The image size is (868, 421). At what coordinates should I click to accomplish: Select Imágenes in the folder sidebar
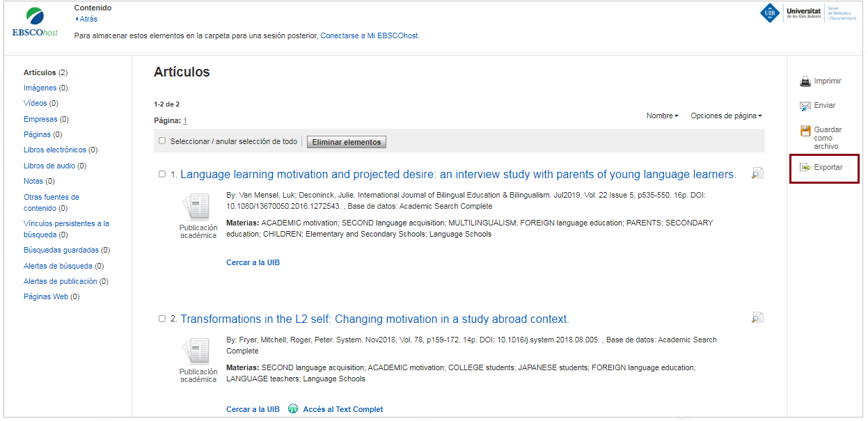tap(45, 88)
